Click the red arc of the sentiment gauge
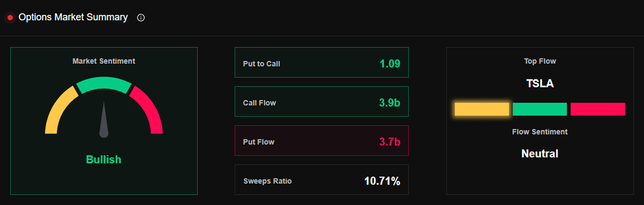This screenshot has height=205, width=644. (x=150, y=109)
